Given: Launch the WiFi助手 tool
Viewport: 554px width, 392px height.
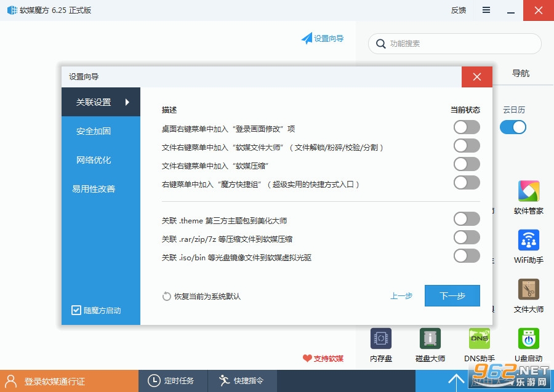Looking at the screenshot, I should pos(529,240).
